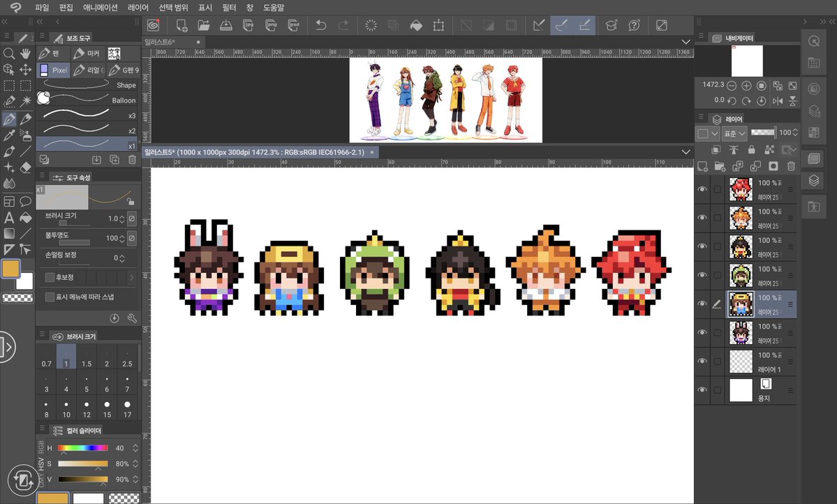
Task: Open the 표준 blending mode dropdown
Action: click(x=735, y=133)
